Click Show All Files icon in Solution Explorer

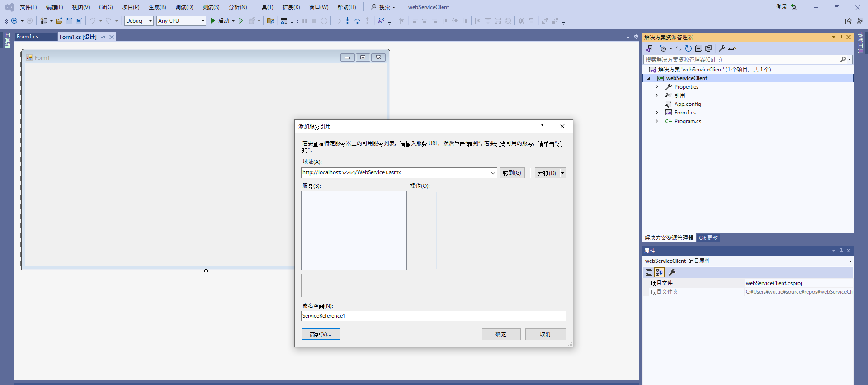tap(708, 48)
